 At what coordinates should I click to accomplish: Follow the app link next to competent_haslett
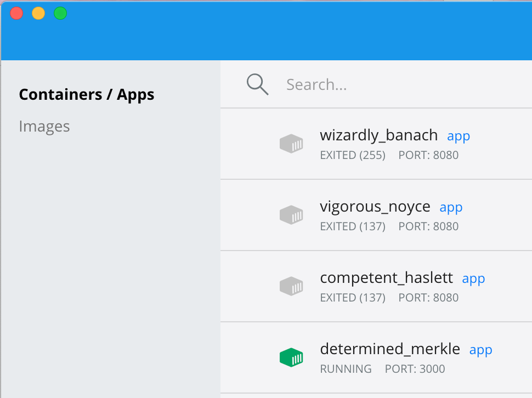[474, 279]
